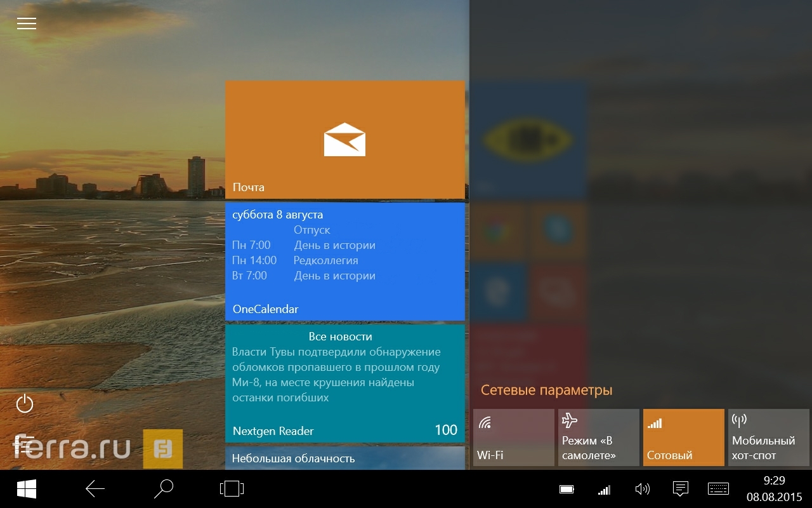The height and width of the screenshot is (508, 812).
Task: Click the Вт 7:00 День в истории entry
Action: coord(304,276)
